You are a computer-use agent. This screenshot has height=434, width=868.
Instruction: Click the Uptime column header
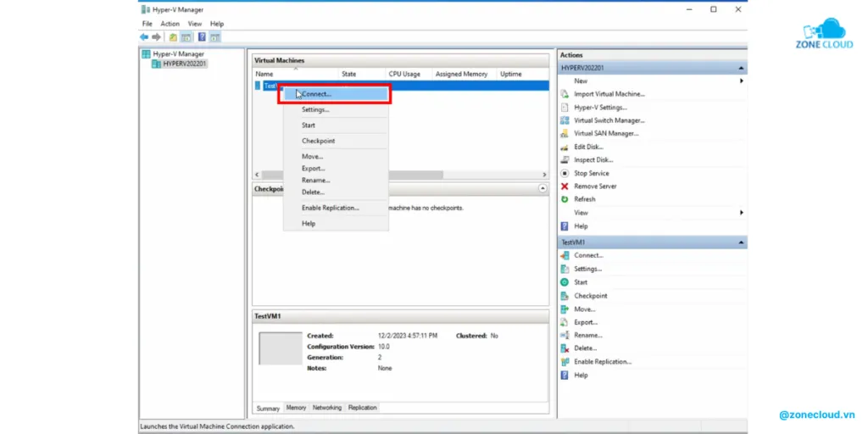pyautogui.click(x=522, y=75)
